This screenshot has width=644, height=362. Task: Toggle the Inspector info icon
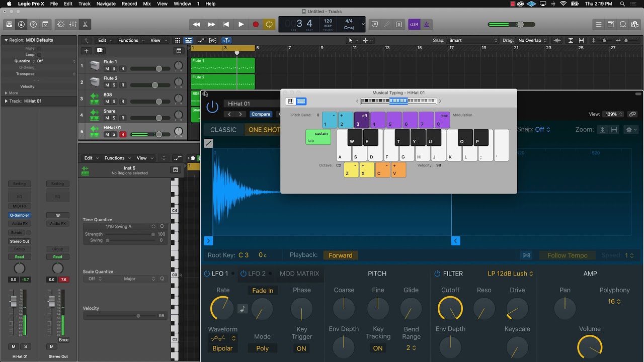(21, 24)
